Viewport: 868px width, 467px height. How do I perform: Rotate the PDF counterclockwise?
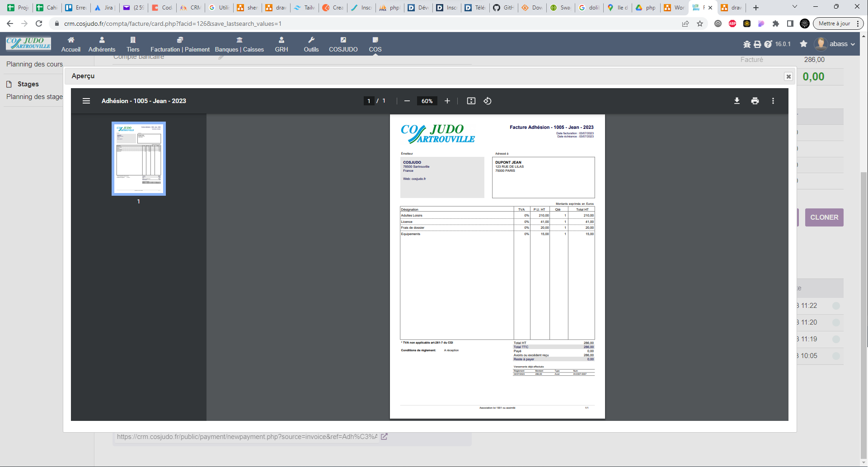coord(488,101)
